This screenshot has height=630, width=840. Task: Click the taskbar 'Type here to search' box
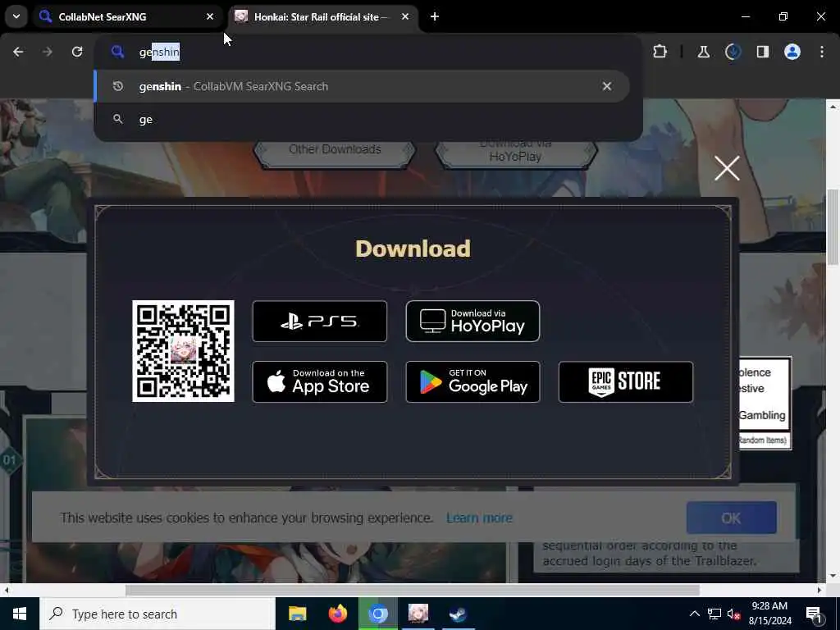(x=157, y=614)
